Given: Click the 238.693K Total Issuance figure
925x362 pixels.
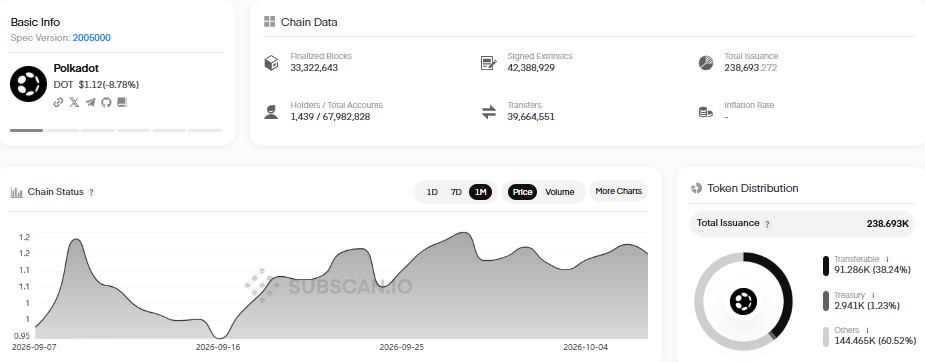Looking at the screenshot, I should 887,223.
